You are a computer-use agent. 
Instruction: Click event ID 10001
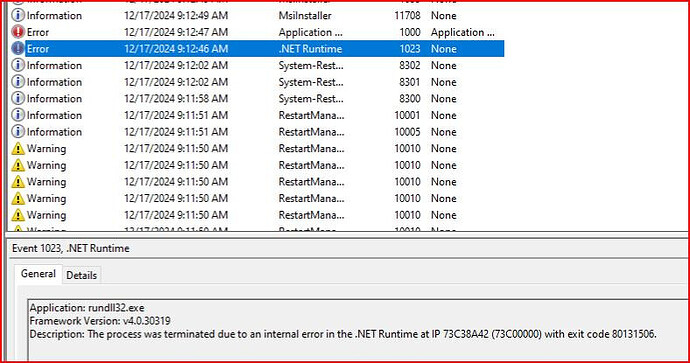click(407, 115)
